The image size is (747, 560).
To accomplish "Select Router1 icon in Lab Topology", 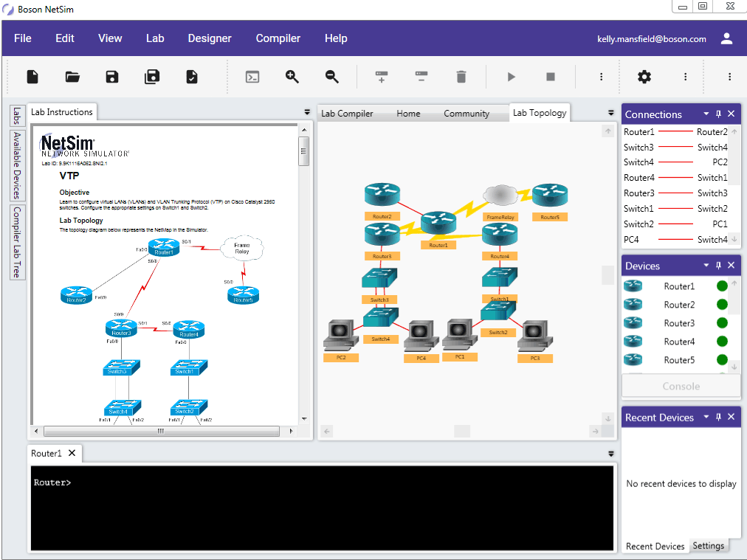I will [438, 222].
